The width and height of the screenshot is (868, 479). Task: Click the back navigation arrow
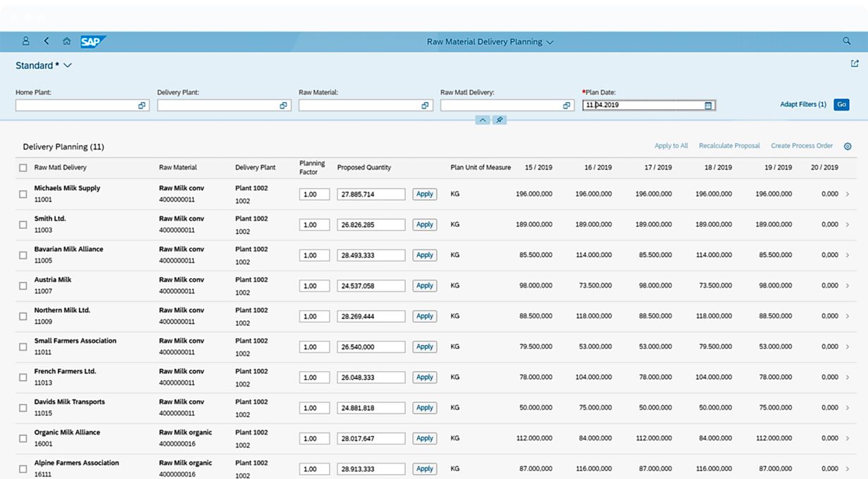pos(46,42)
